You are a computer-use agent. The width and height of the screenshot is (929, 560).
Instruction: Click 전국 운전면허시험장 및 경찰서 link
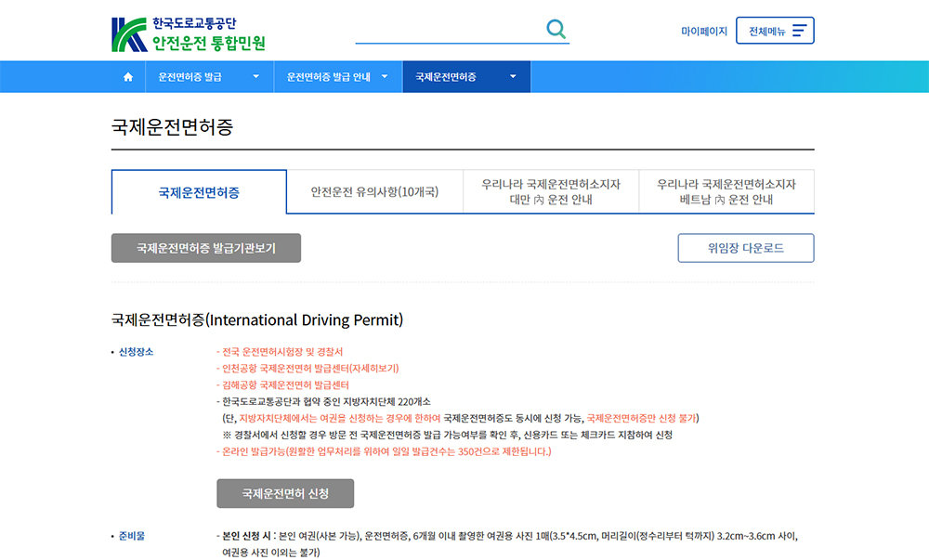280,352
